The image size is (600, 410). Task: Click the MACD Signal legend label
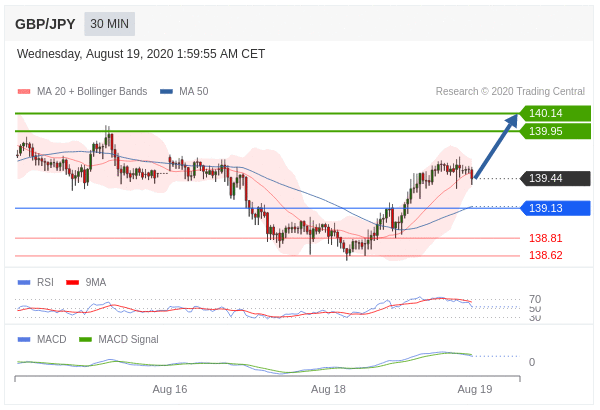(128, 340)
